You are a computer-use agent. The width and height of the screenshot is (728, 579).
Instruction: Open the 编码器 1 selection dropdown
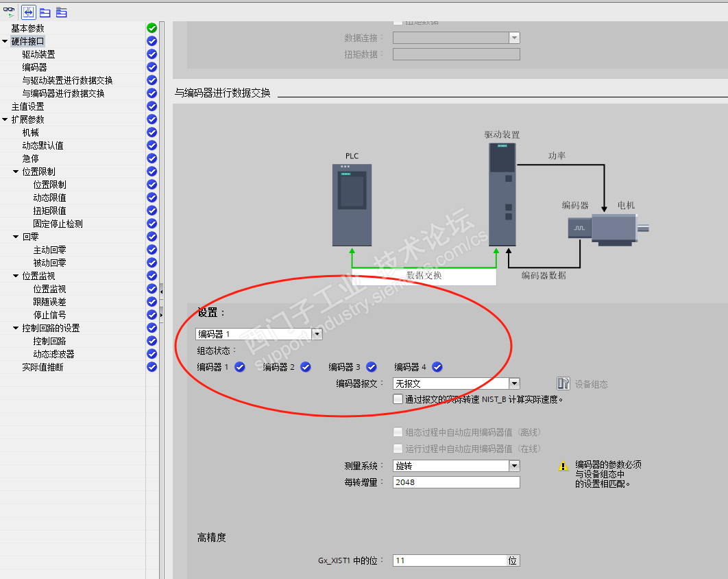[x=317, y=333]
